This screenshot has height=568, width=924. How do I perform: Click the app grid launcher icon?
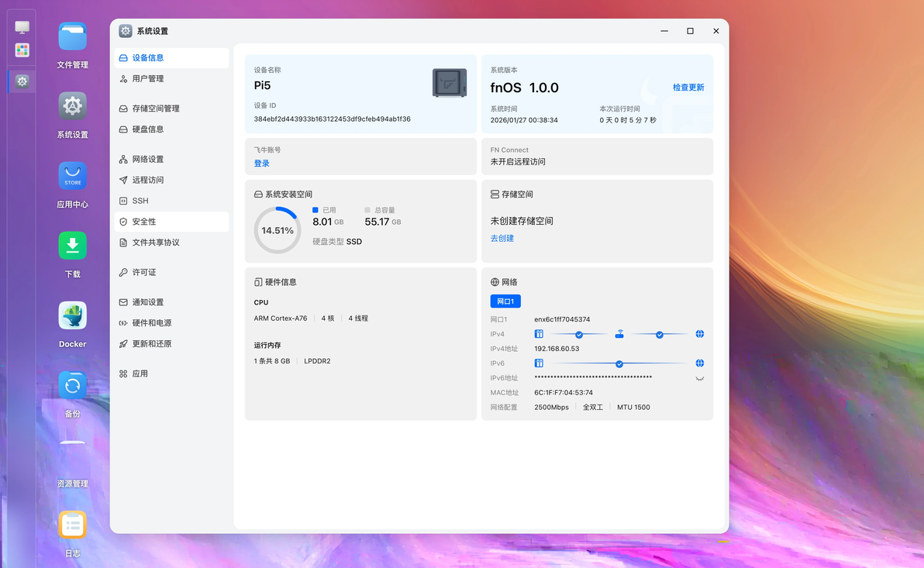click(22, 50)
